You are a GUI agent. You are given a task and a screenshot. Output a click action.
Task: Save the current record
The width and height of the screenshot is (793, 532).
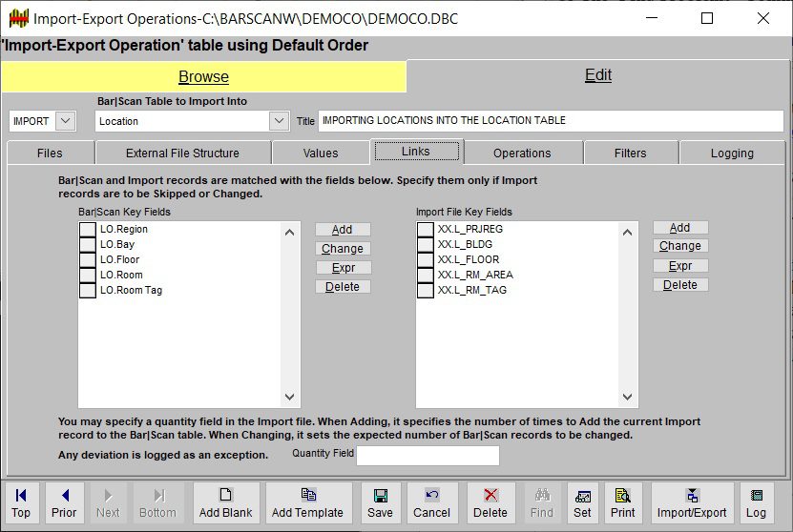(x=381, y=502)
